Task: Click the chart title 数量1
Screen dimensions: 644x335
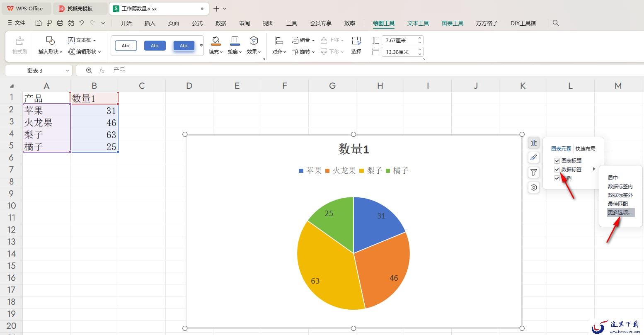Action: tap(353, 149)
